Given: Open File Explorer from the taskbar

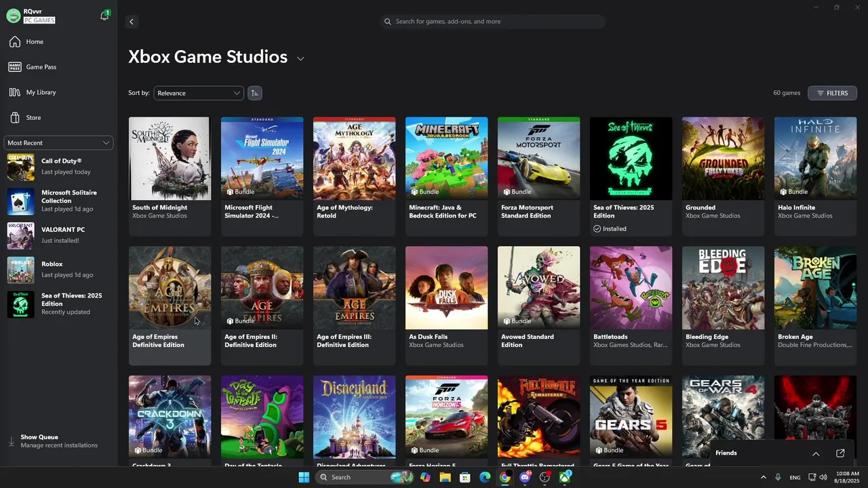Looking at the screenshot, I should [445, 477].
